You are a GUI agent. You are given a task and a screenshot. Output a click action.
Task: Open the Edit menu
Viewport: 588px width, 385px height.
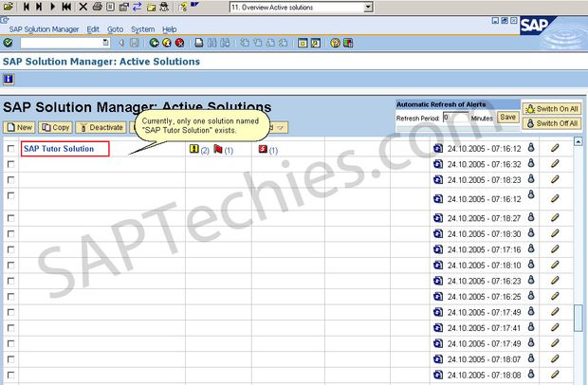tap(93, 29)
